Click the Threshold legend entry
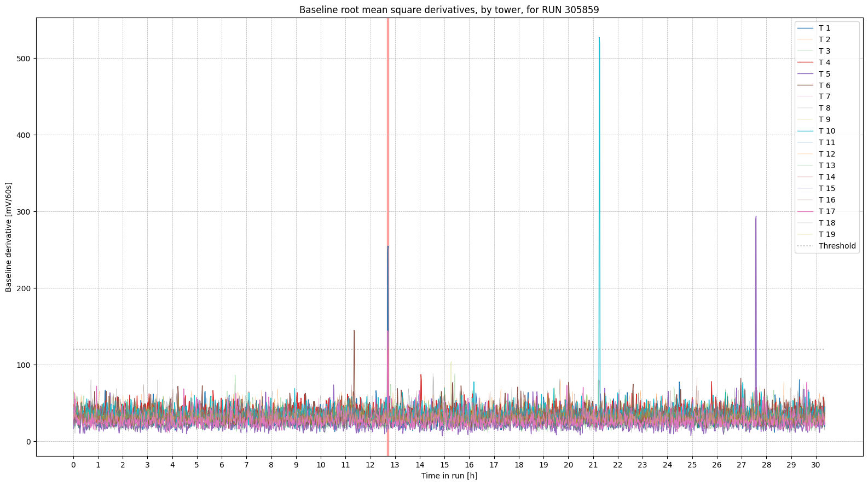Viewport: 868px width, 485px height. (836, 246)
